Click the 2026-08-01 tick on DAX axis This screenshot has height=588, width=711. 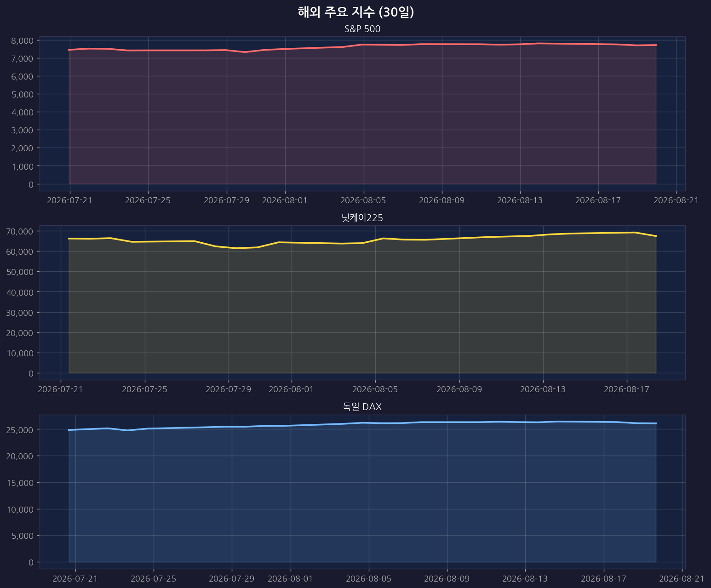(291, 578)
